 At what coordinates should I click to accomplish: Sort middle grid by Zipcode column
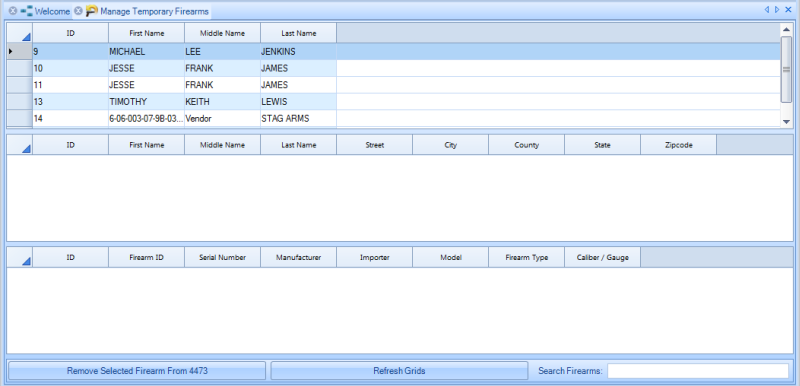click(x=679, y=145)
